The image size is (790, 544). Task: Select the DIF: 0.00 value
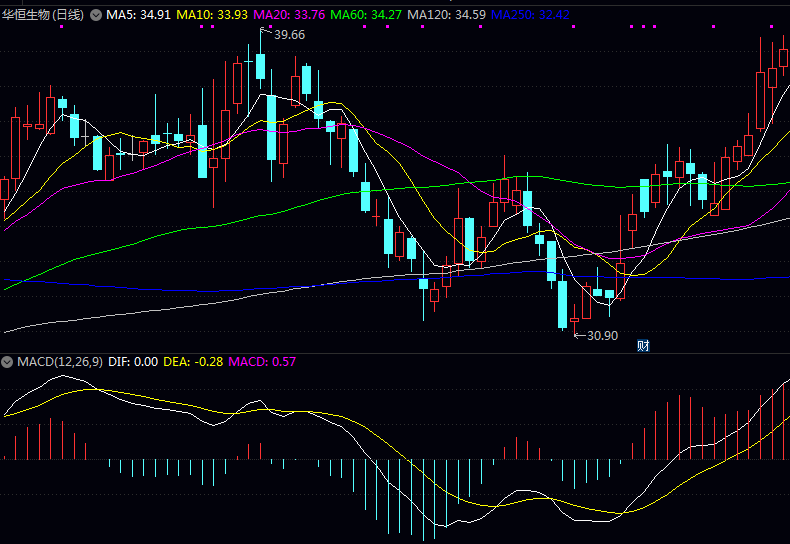(133, 362)
